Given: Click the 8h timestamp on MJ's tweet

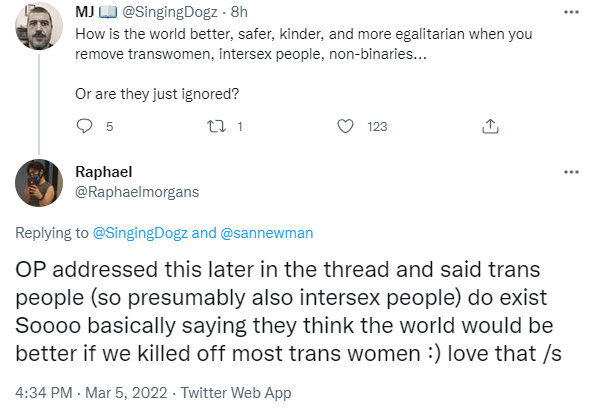Looking at the screenshot, I should [239, 12].
